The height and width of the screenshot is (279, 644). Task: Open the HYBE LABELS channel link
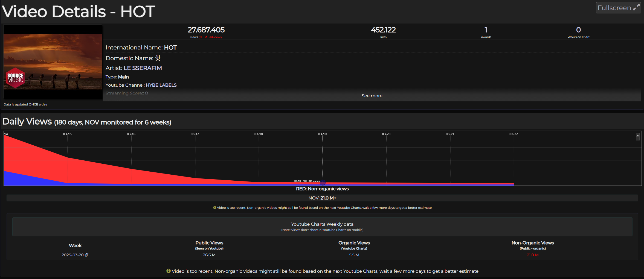click(161, 85)
